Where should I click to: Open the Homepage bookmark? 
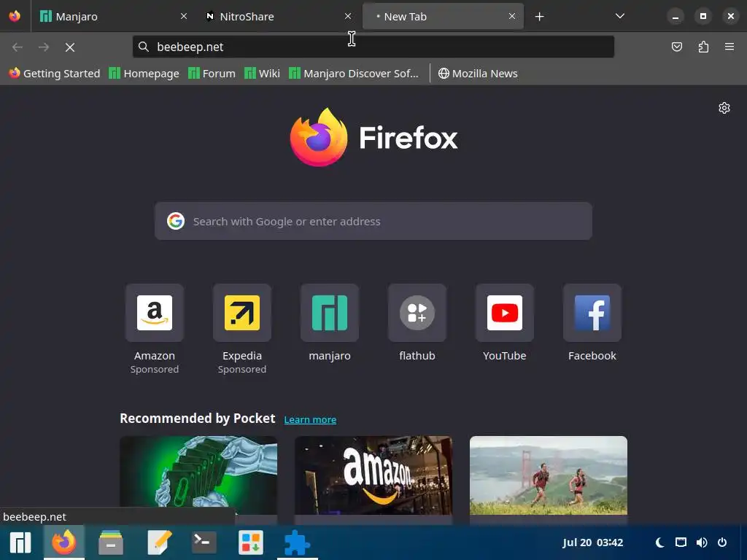click(144, 74)
